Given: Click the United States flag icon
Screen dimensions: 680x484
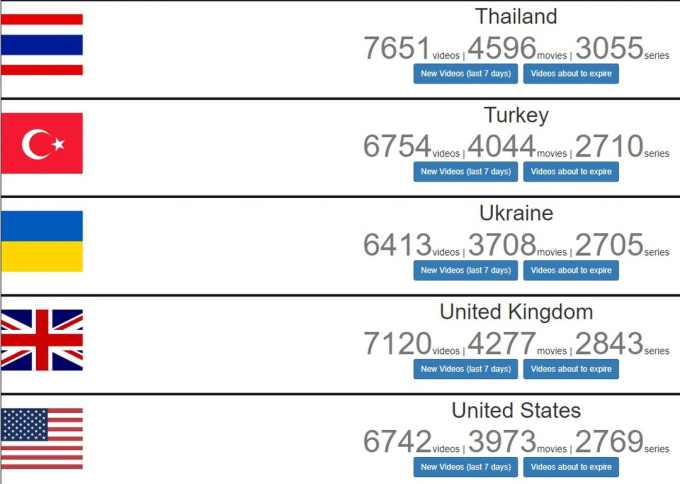Looking at the screenshot, I should [x=42, y=438].
